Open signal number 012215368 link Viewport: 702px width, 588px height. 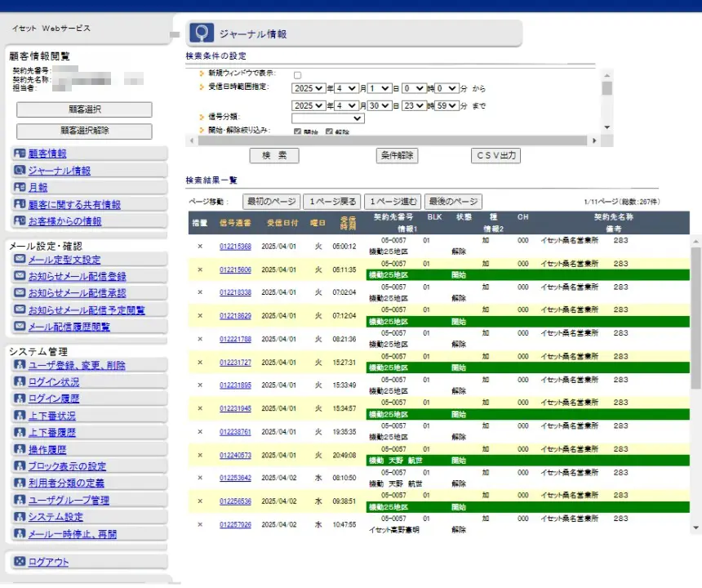[235, 246]
